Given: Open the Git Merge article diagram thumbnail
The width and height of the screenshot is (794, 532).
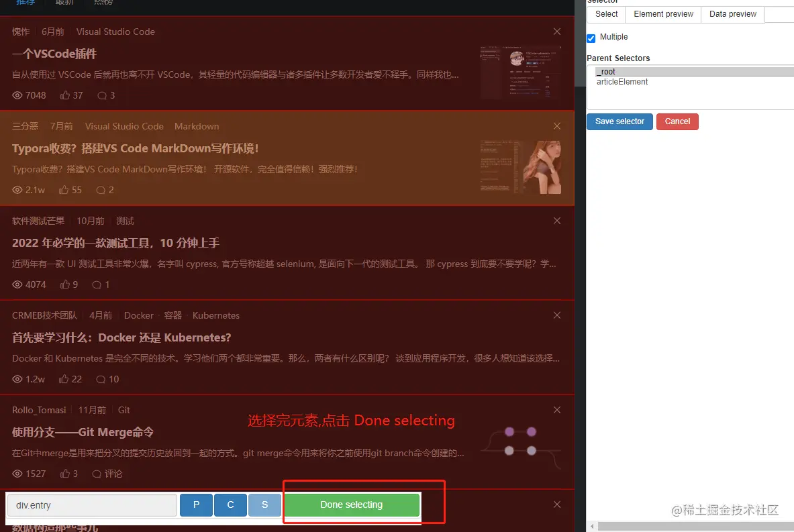Looking at the screenshot, I should click(x=521, y=449).
